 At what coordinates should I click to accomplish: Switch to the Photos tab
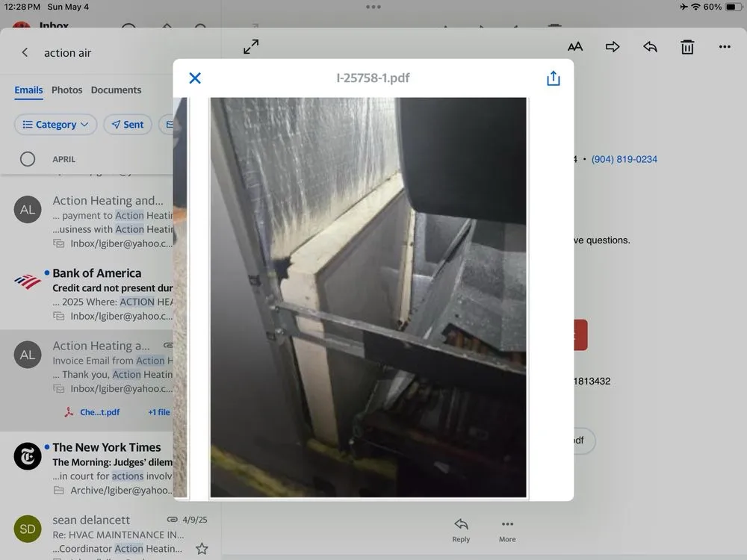(x=66, y=90)
